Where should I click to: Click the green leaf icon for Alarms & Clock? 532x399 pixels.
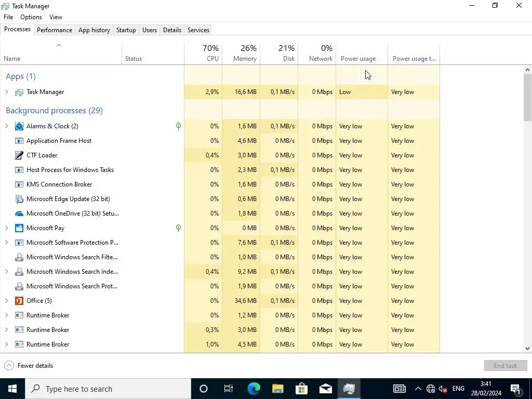[x=179, y=126]
